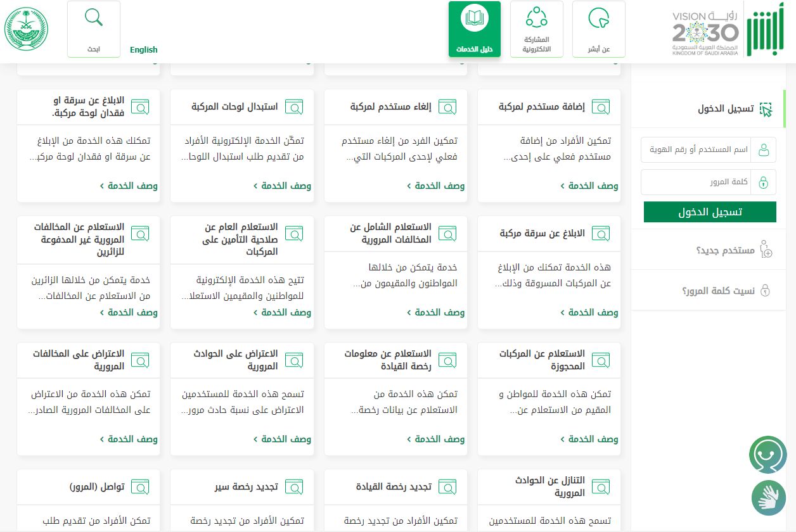
Task: Click inside the اسم المستخدم username field
Action: tap(697, 149)
